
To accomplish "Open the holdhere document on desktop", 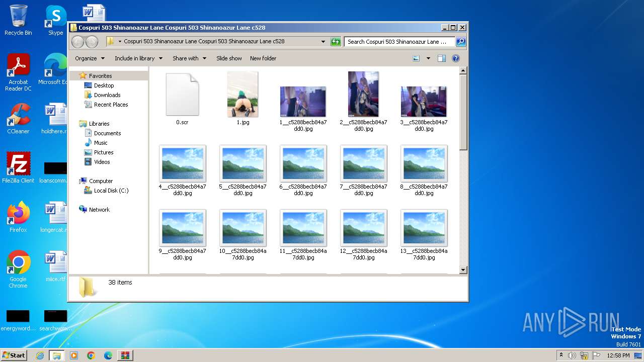I will [55, 119].
